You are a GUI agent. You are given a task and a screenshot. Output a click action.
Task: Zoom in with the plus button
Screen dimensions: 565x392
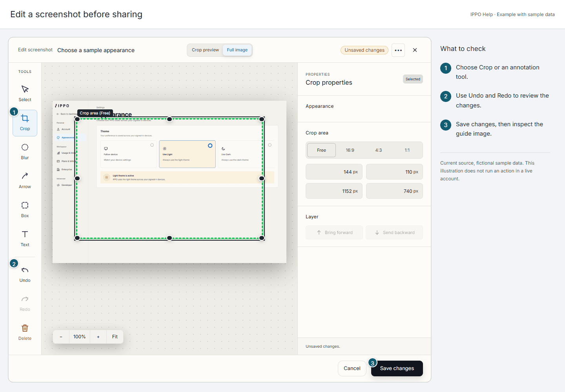click(98, 337)
